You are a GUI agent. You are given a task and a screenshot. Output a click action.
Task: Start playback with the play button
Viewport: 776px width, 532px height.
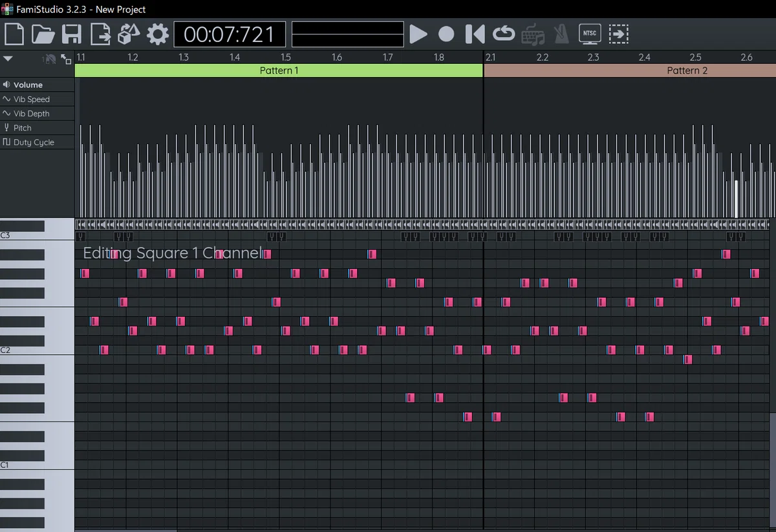[418, 34]
